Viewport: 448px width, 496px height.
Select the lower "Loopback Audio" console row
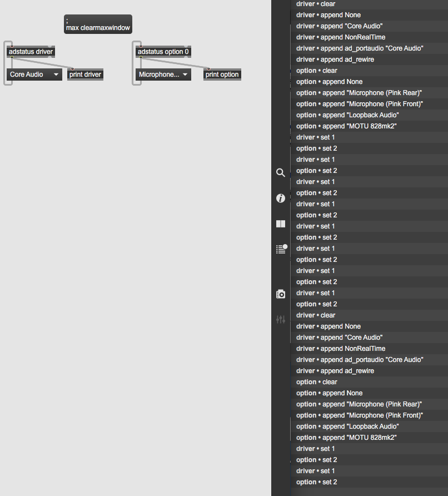click(x=369, y=426)
